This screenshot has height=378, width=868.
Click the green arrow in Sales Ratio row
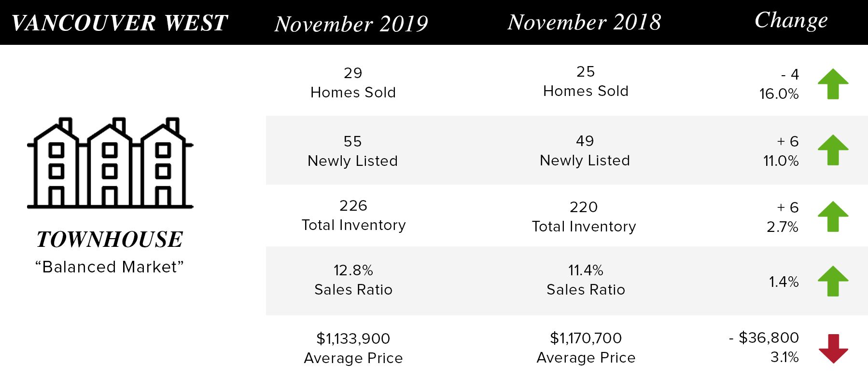pyautogui.click(x=833, y=281)
